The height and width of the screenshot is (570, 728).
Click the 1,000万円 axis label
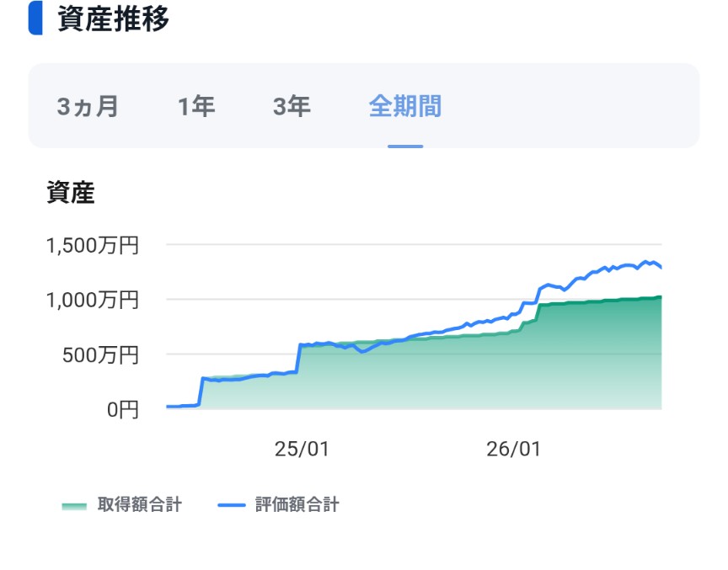click(x=93, y=300)
